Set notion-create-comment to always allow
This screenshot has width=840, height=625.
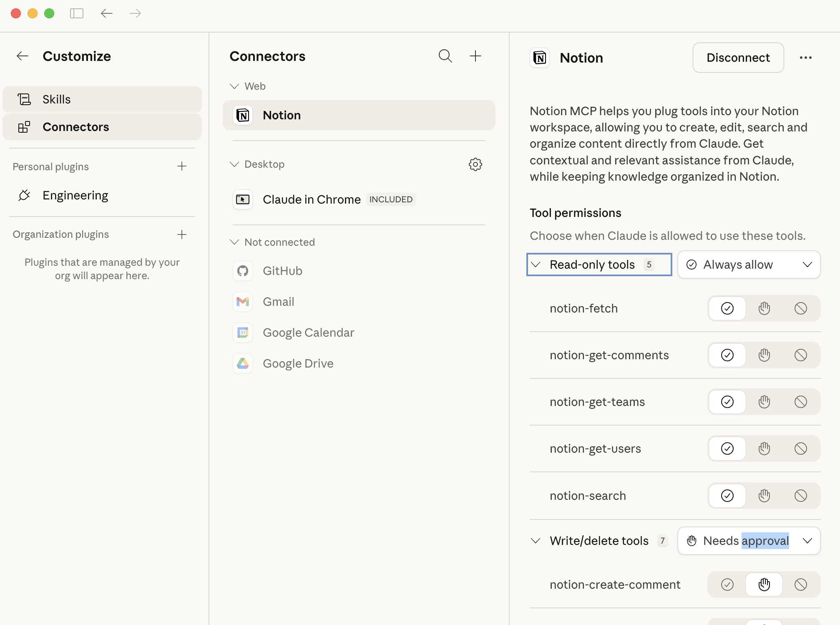727,585
